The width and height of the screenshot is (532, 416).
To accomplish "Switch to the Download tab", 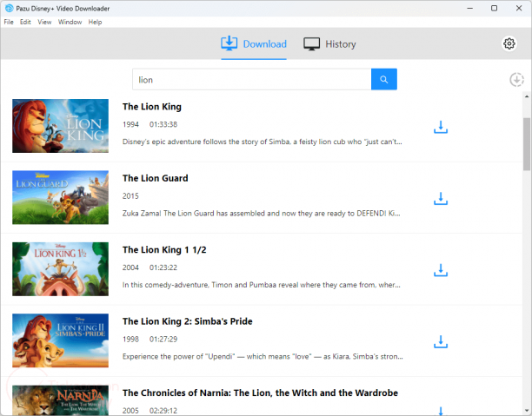I will tap(254, 44).
